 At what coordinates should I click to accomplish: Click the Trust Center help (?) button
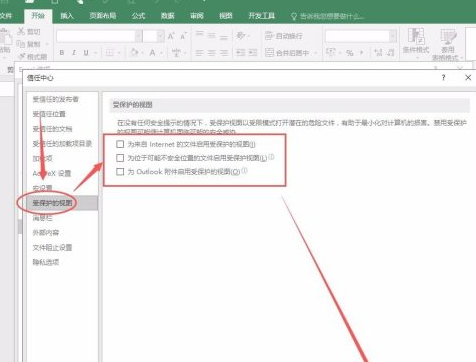coord(443,77)
